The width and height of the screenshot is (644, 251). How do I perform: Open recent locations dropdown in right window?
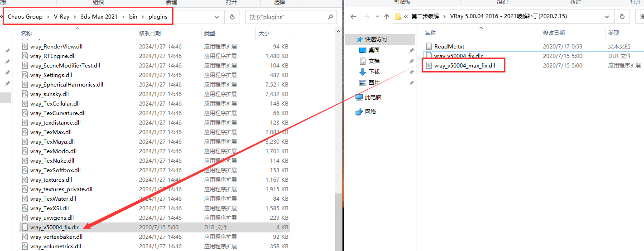pos(376,17)
